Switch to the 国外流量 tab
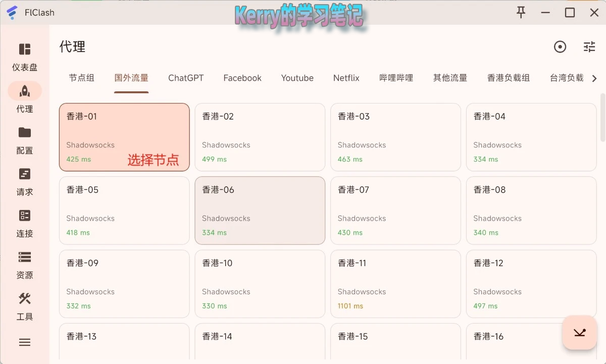606x364 pixels. (131, 78)
